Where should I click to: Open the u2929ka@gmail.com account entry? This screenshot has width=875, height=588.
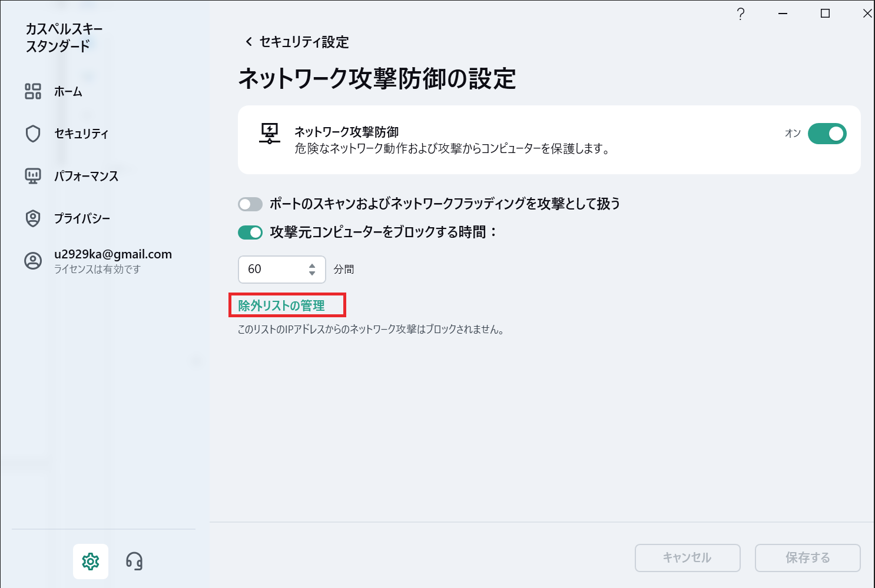(113, 254)
